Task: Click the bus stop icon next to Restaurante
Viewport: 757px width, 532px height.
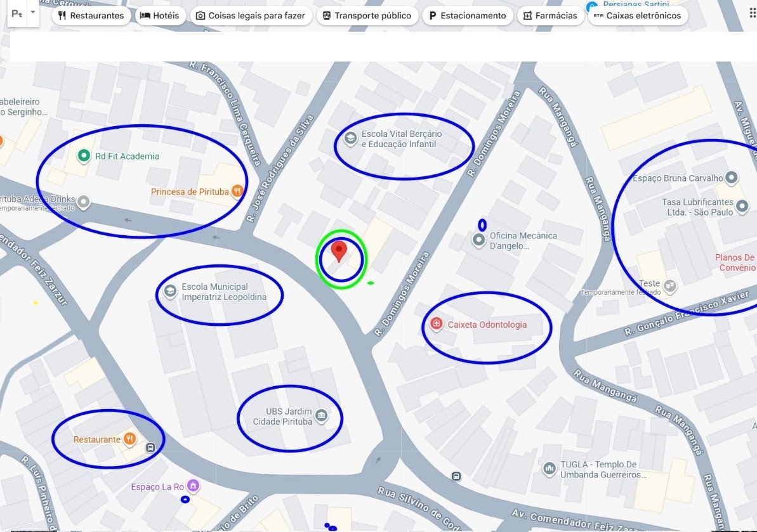Action: [150, 448]
